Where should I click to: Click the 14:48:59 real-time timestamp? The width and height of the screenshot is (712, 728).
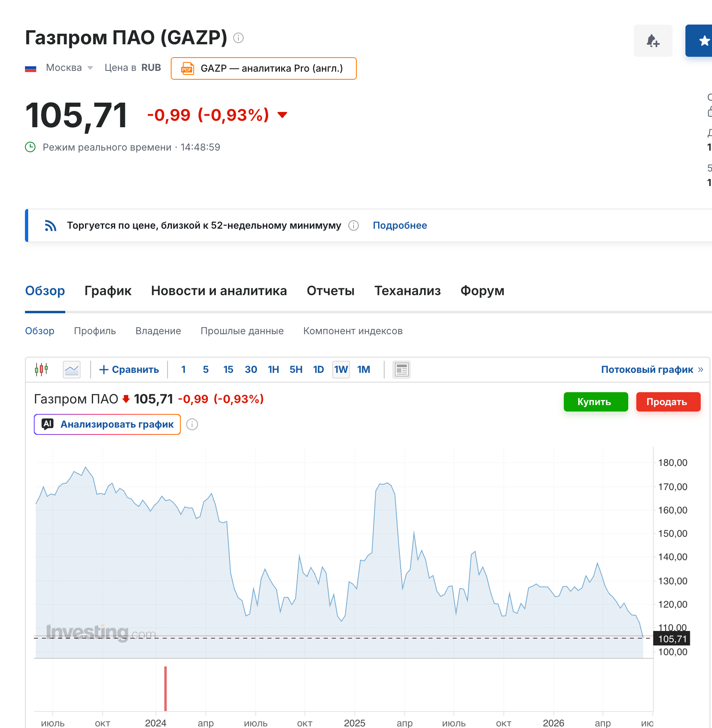pyautogui.click(x=201, y=147)
